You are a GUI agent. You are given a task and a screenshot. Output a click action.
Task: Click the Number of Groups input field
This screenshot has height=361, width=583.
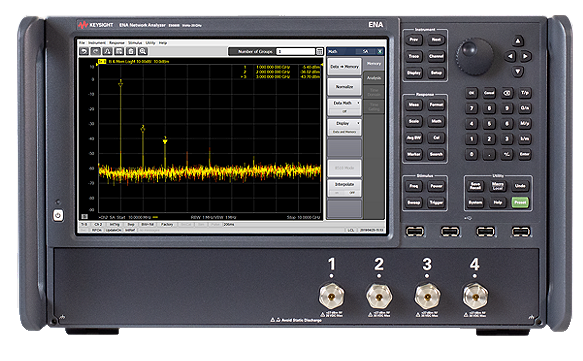tap(296, 51)
